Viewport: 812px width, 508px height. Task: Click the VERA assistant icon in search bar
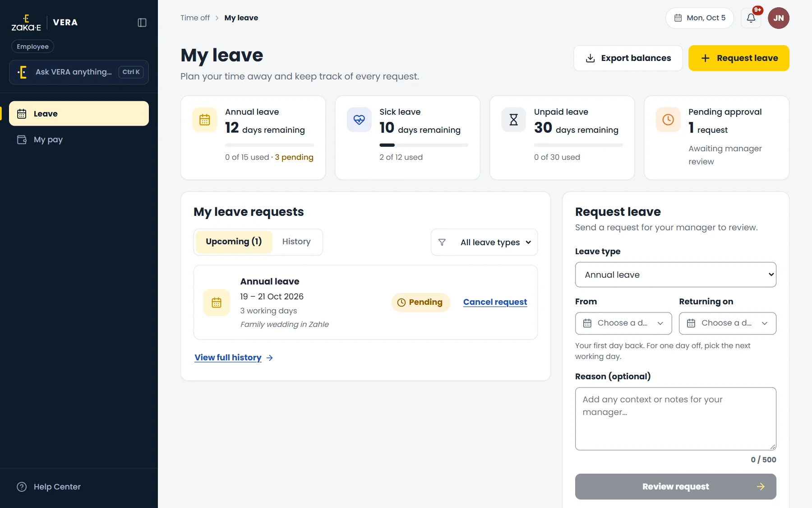22,72
